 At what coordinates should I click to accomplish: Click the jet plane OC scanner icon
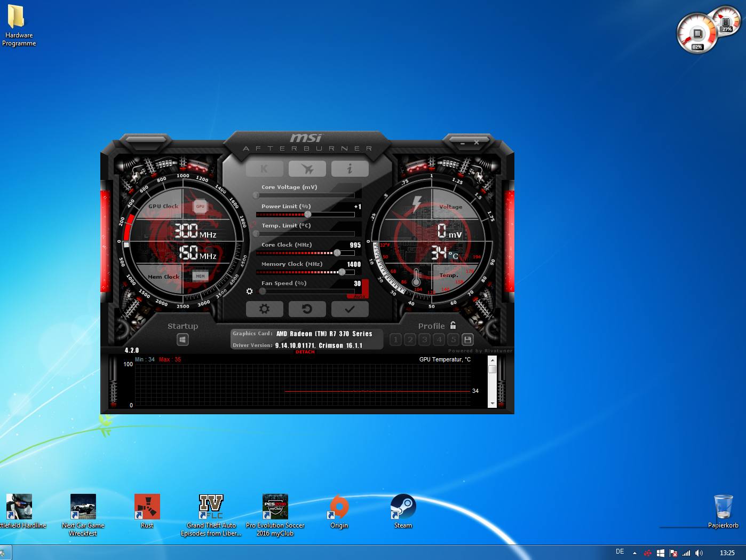tap(307, 169)
